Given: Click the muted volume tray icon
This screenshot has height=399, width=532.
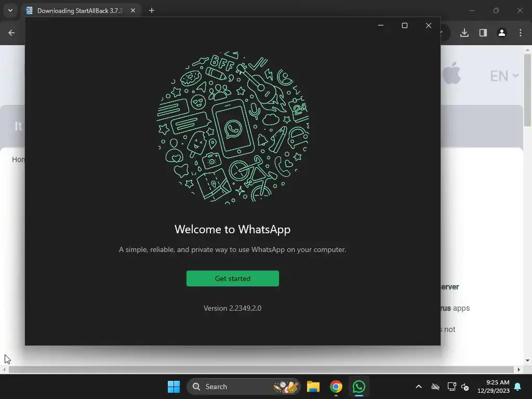Looking at the screenshot, I should [x=465, y=387].
